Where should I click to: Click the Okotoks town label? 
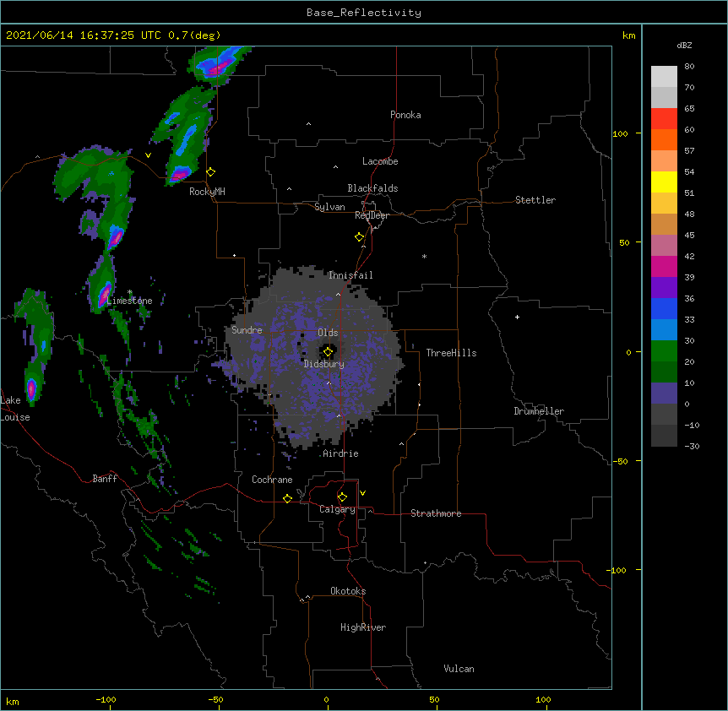[x=348, y=591]
